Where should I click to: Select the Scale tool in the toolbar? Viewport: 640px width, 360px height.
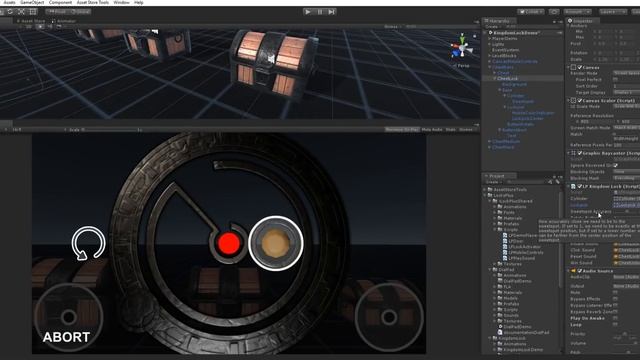coord(21,12)
